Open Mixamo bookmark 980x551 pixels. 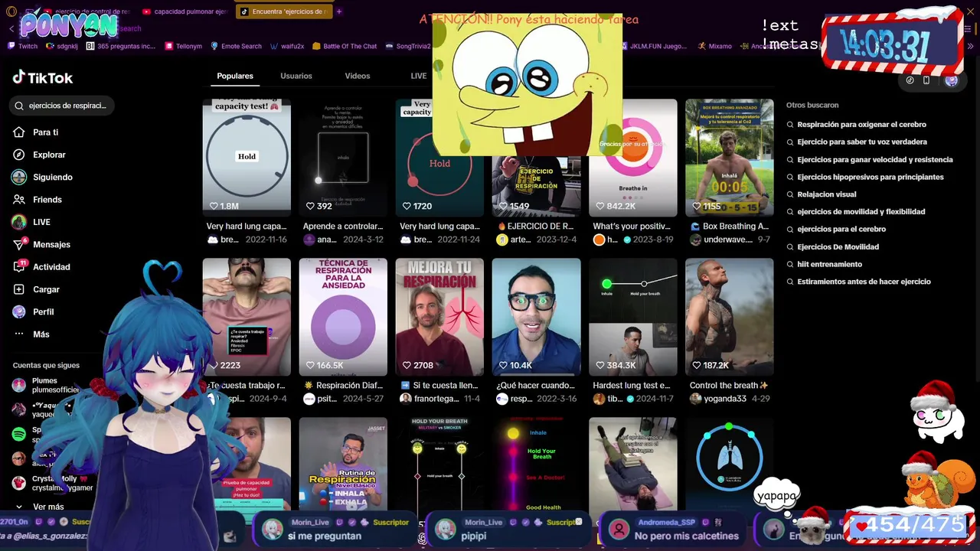(x=714, y=46)
